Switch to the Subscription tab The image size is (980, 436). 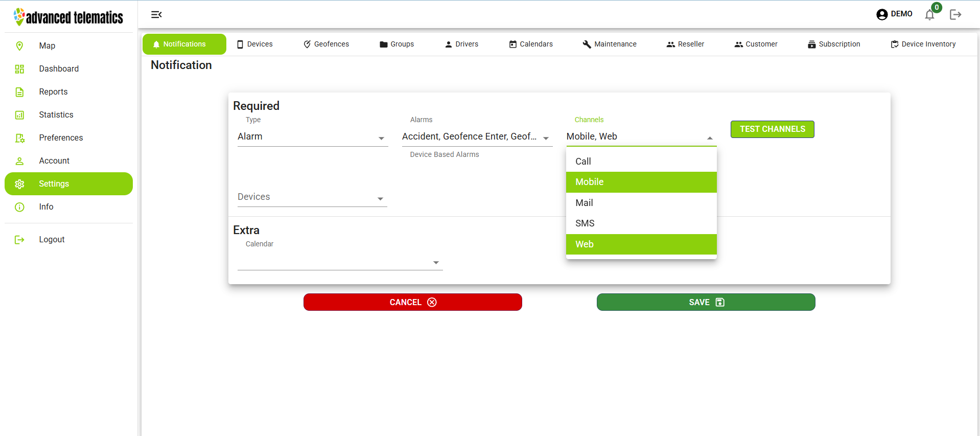[834, 44]
